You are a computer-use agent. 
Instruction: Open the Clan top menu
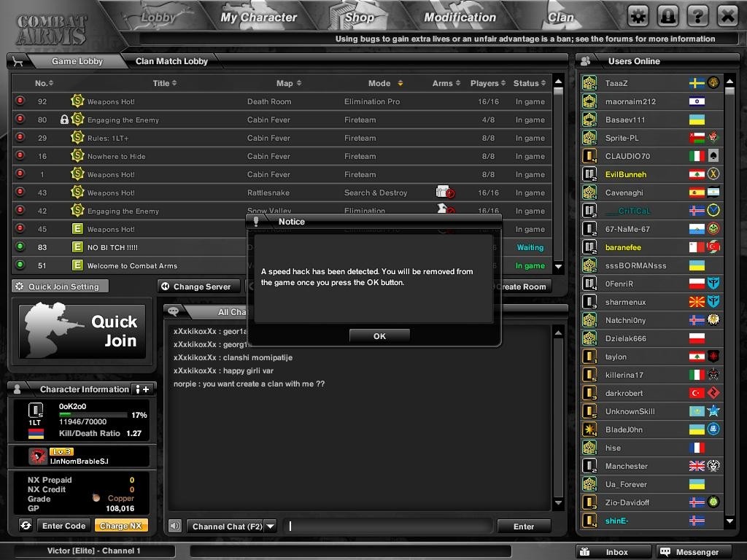561,17
